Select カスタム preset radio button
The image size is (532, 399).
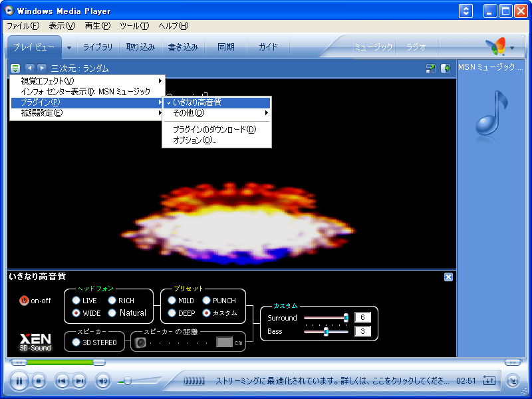point(206,313)
